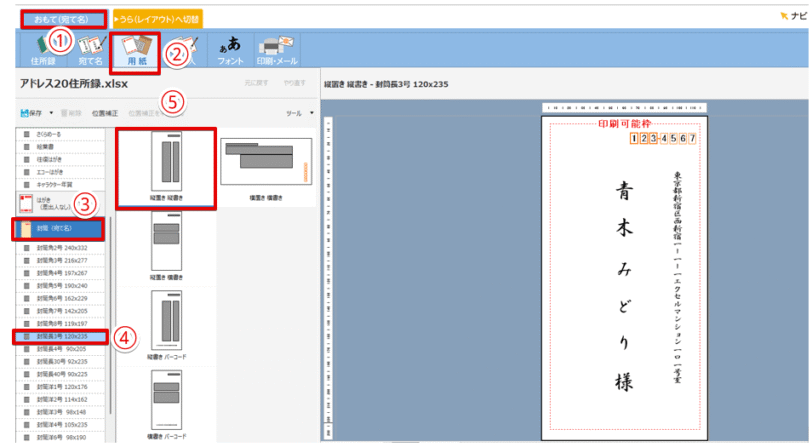Click the ナビ icon at top right

(x=789, y=17)
